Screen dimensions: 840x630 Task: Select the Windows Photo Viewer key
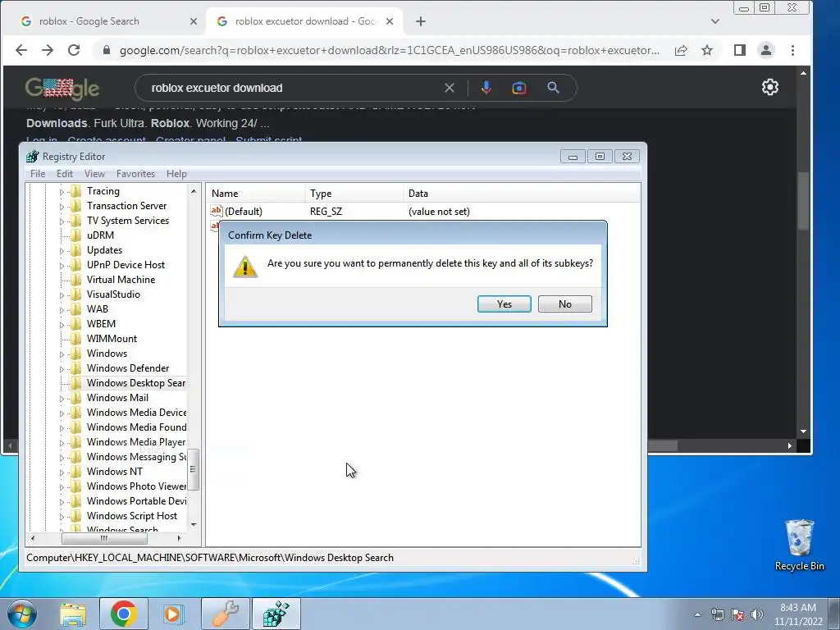(137, 486)
